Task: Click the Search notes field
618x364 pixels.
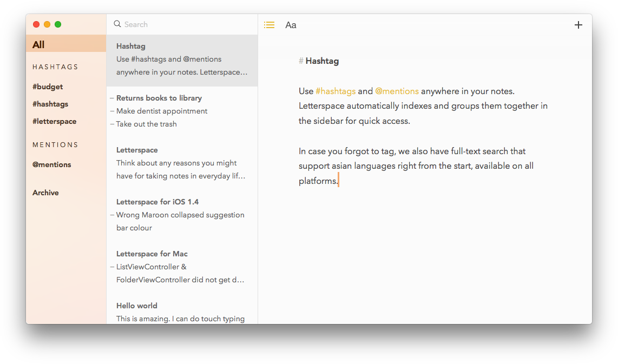Action: [x=182, y=24]
